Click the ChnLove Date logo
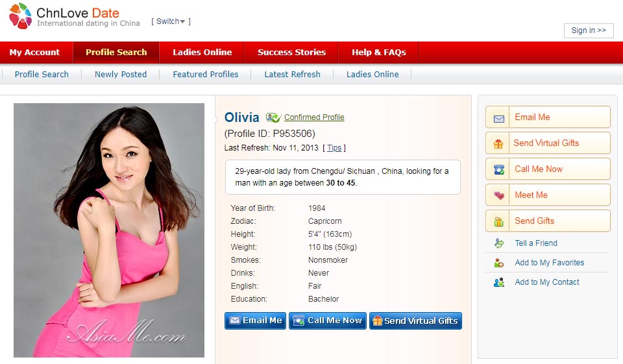Image resolution: width=623 pixels, height=364 pixels. tap(74, 16)
